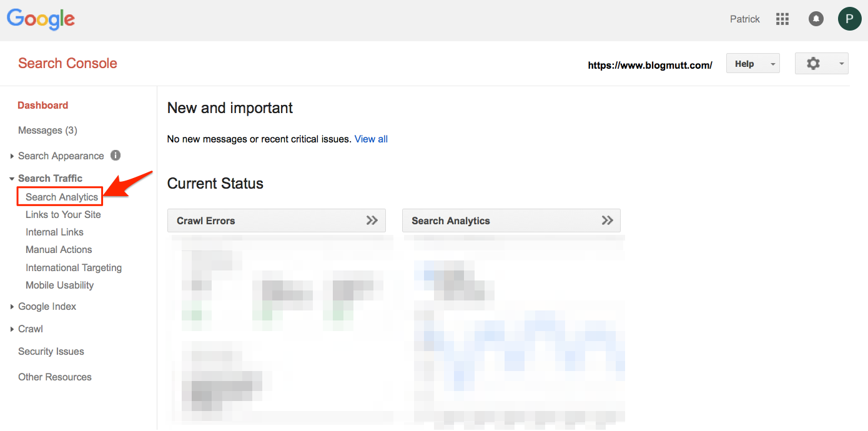
Task: Expand the Crawl section
Action: pyautogui.click(x=12, y=329)
